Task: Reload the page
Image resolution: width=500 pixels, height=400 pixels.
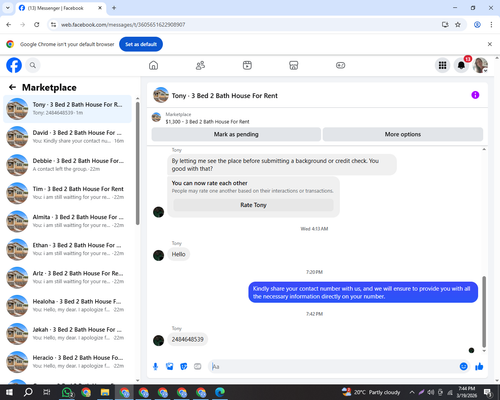Action: (37, 25)
